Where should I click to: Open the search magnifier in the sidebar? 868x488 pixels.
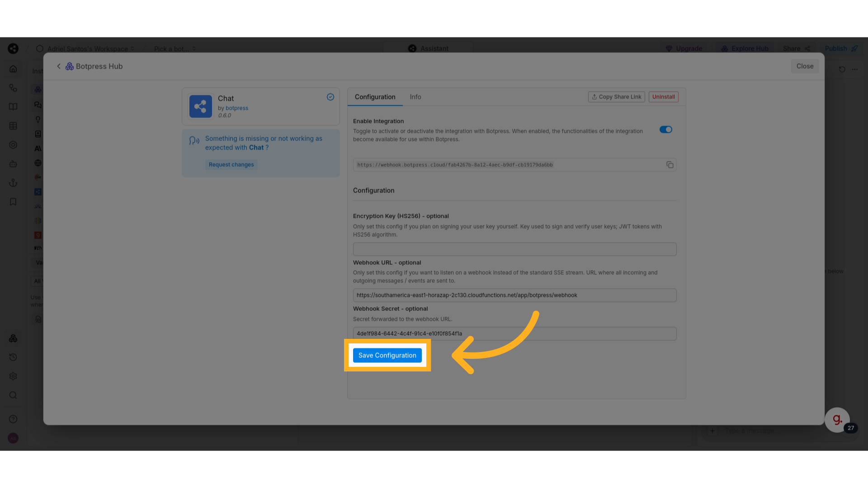coord(13,395)
